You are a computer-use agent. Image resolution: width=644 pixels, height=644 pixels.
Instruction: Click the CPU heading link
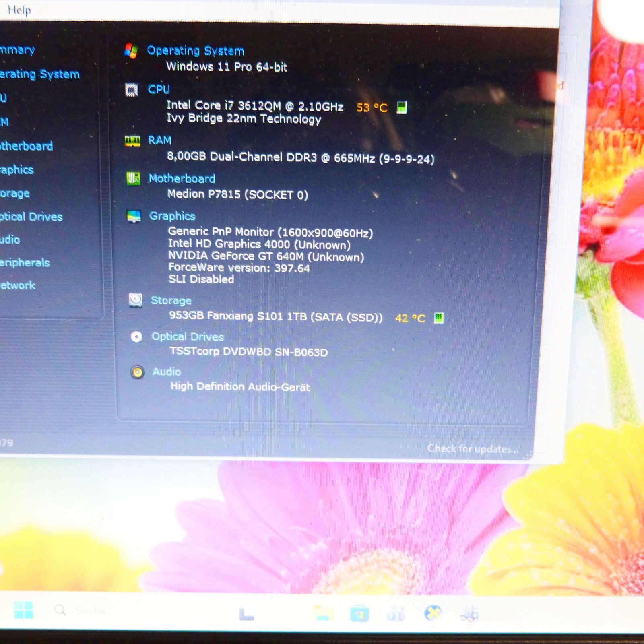pos(159,89)
